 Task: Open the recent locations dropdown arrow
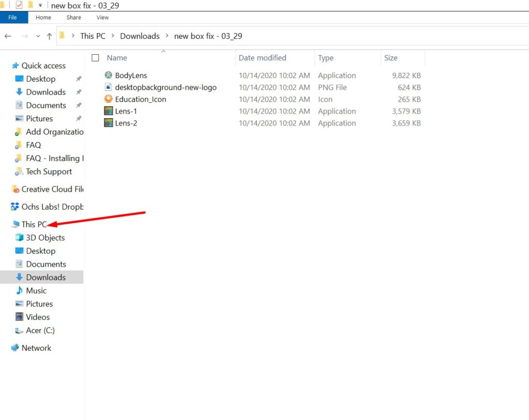pyautogui.click(x=38, y=36)
